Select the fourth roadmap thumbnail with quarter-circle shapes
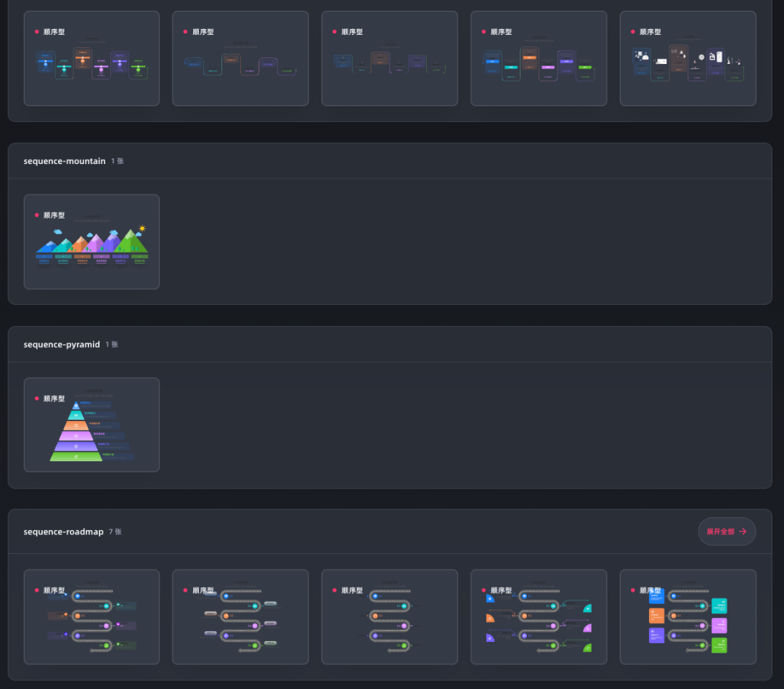Screen dimensions: 784x689 click(539, 616)
